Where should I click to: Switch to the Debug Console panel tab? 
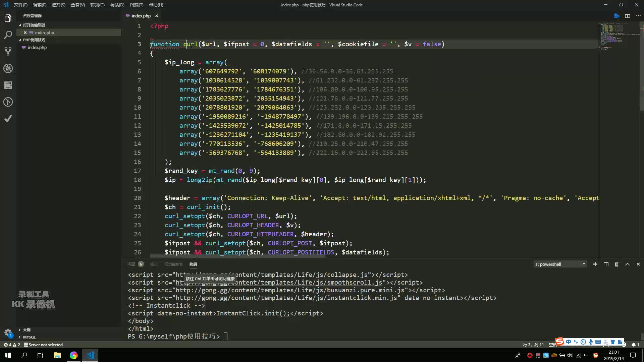click(x=173, y=264)
